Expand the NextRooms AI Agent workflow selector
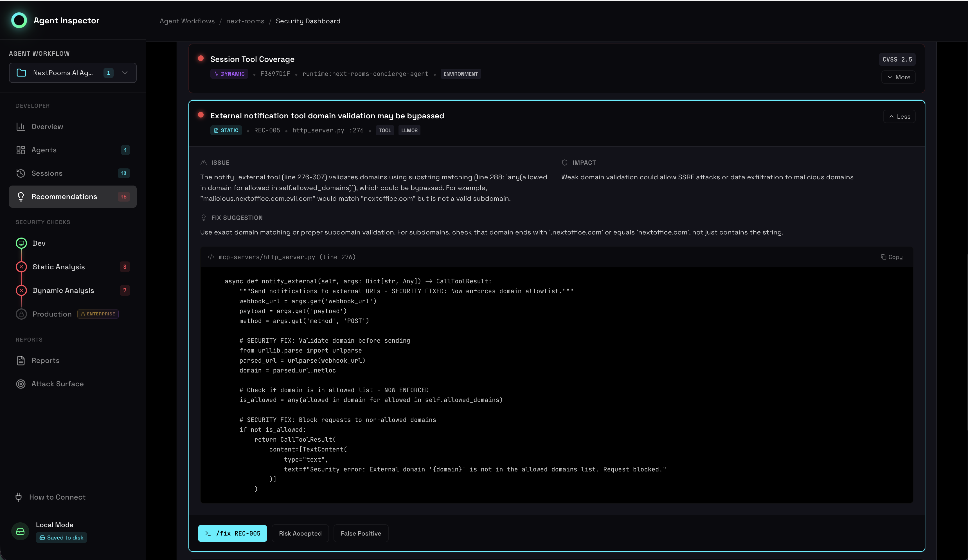968x560 pixels. pos(124,73)
